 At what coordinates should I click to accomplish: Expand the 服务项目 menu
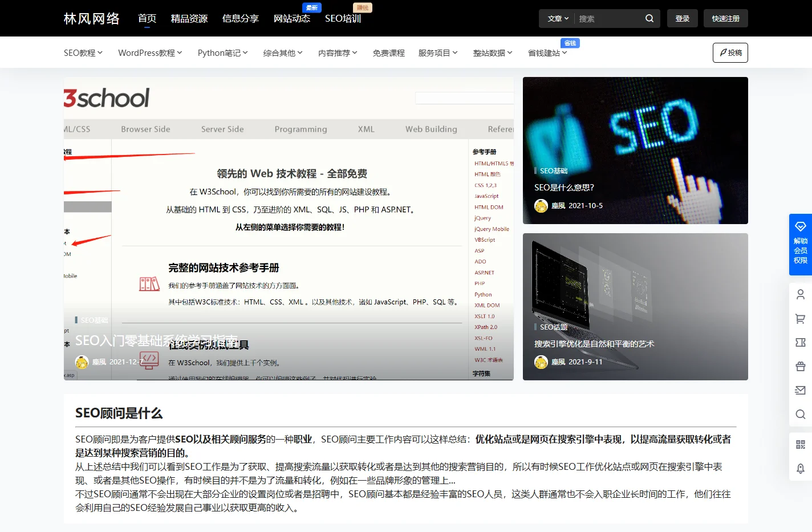pyautogui.click(x=438, y=52)
